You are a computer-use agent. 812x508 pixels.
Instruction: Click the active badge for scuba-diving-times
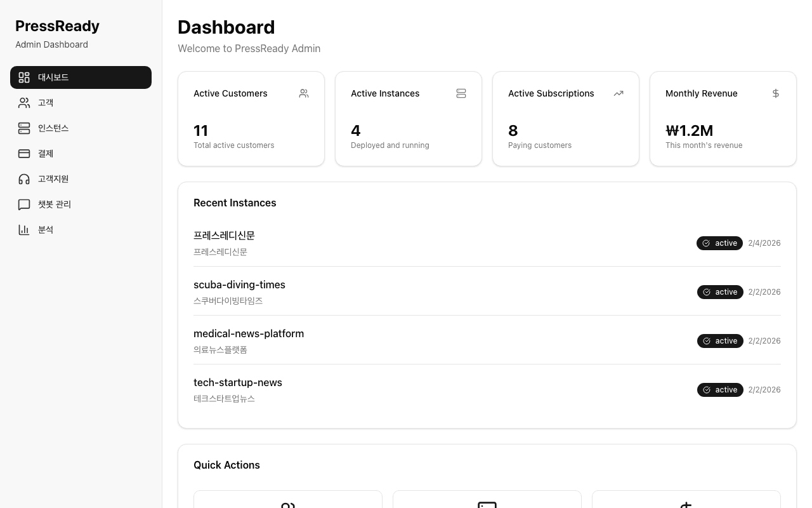[720, 292]
